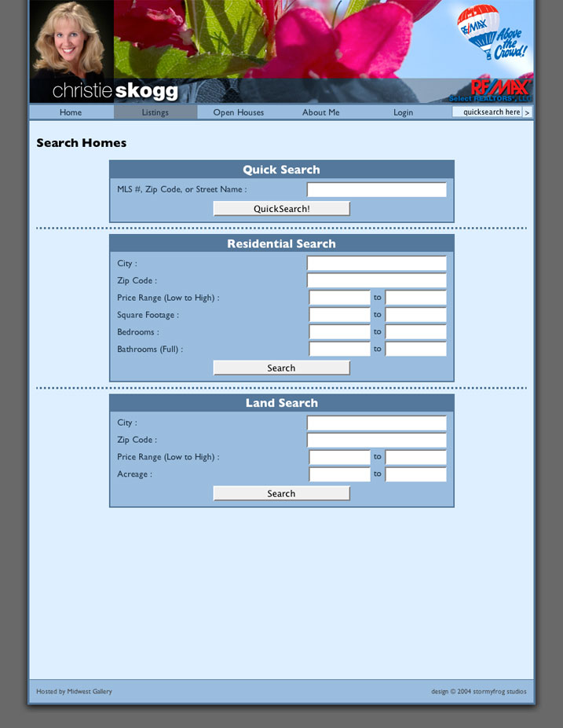Click Acreage minimum field
The width and height of the screenshot is (563, 728).
tap(340, 474)
